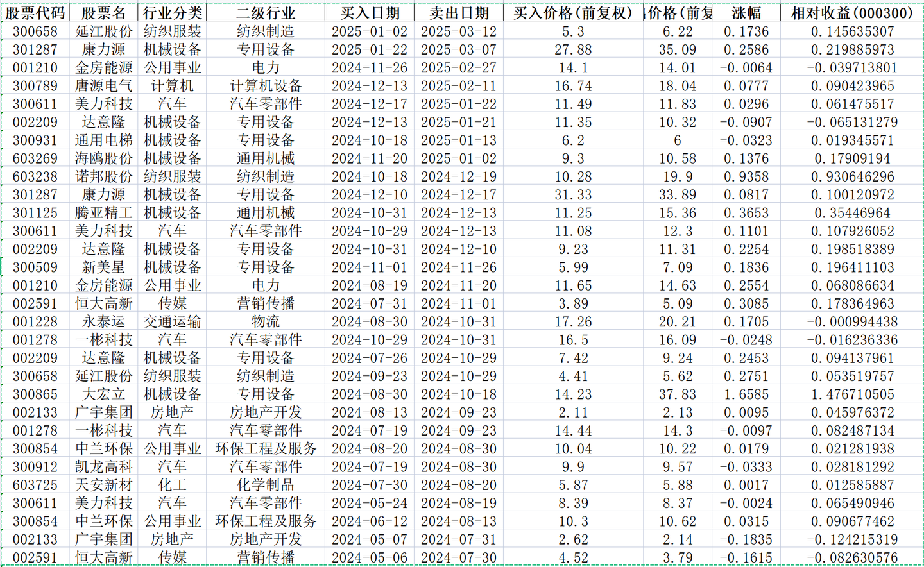Select the 海鸥股份 cell
Viewport: 924px width, 567px height.
104,158
